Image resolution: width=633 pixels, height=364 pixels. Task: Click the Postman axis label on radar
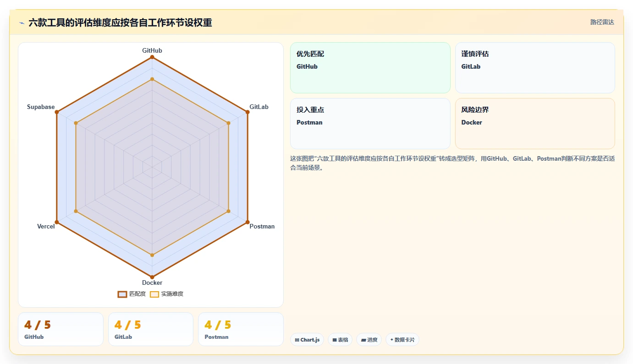[x=262, y=226]
